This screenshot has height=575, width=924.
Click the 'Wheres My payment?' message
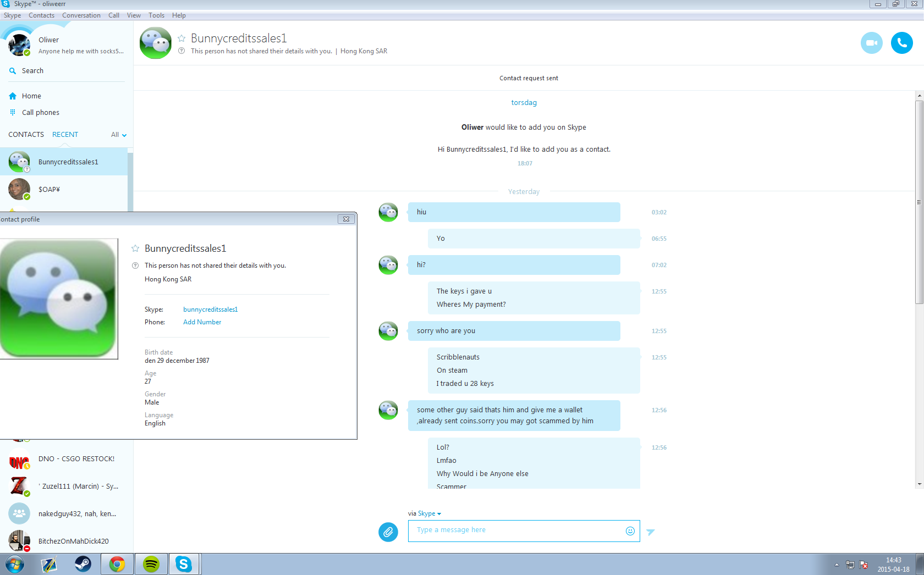[x=471, y=305]
